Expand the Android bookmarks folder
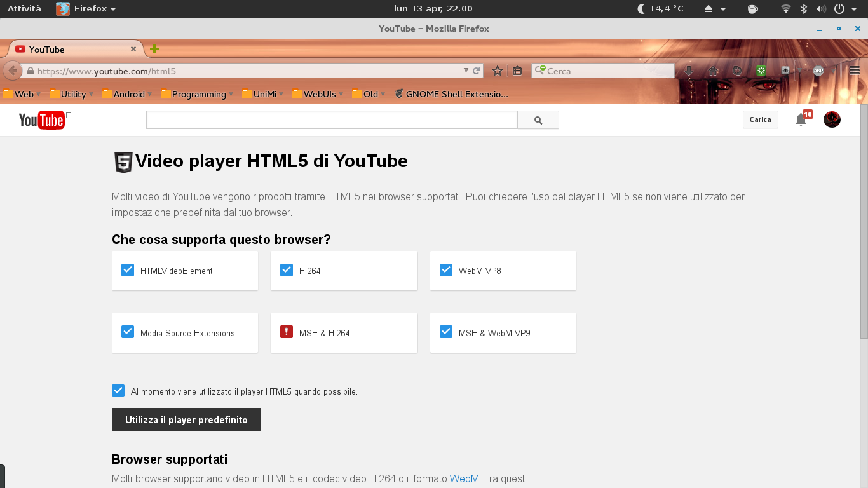Image resolution: width=868 pixels, height=488 pixels. coord(127,94)
